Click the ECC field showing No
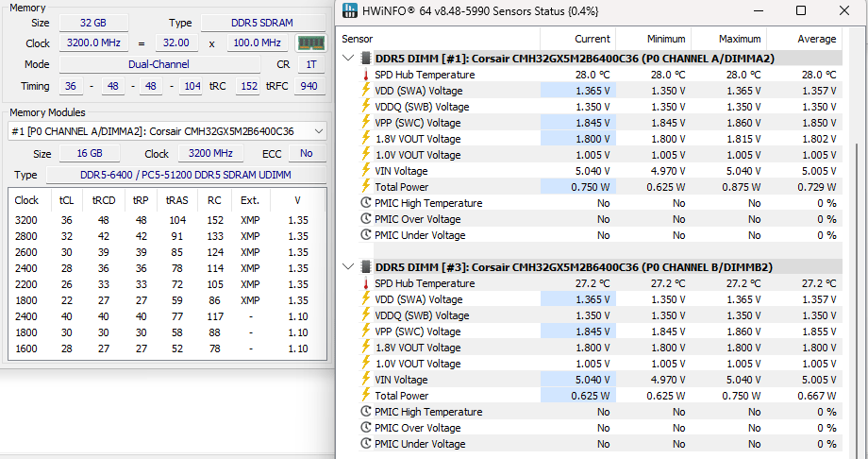 point(307,153)
